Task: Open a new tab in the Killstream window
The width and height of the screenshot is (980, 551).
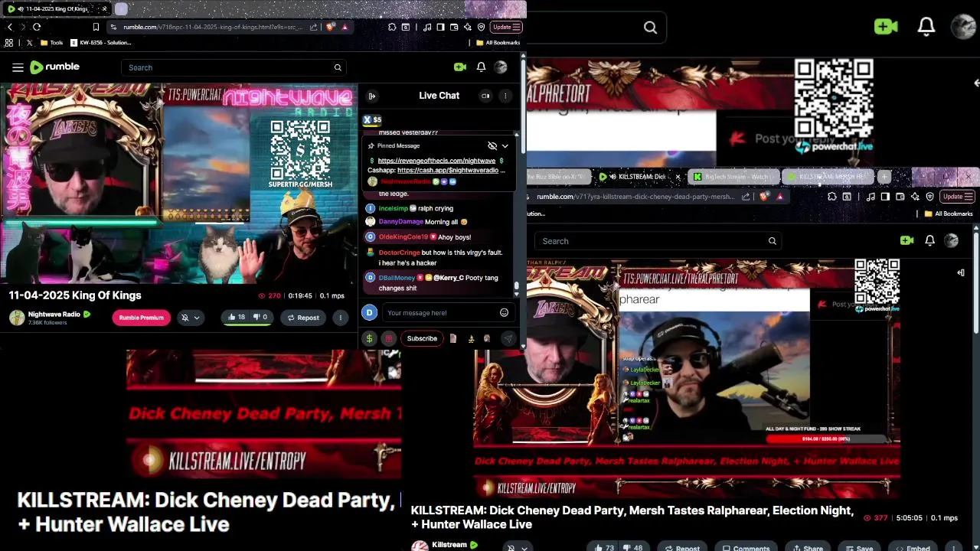Action: click(x=884, y=177)
